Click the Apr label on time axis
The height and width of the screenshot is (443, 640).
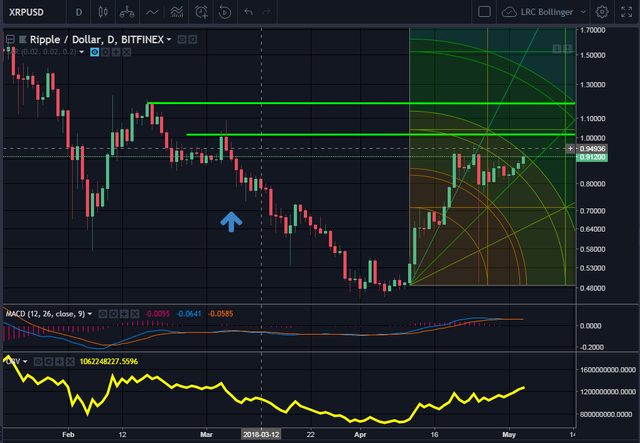pyautogui.click(x=360, y=434)
